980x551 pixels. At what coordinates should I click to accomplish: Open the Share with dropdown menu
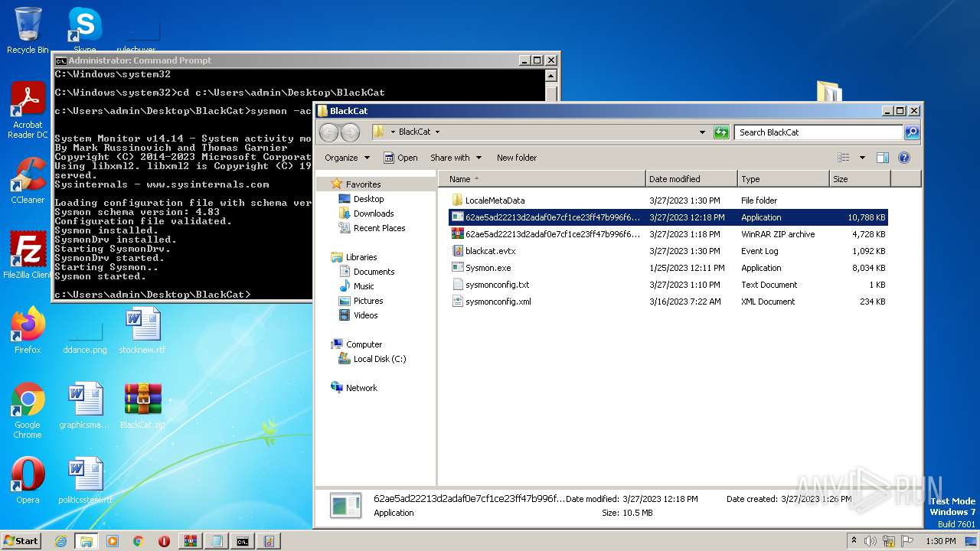coord(456,158)
